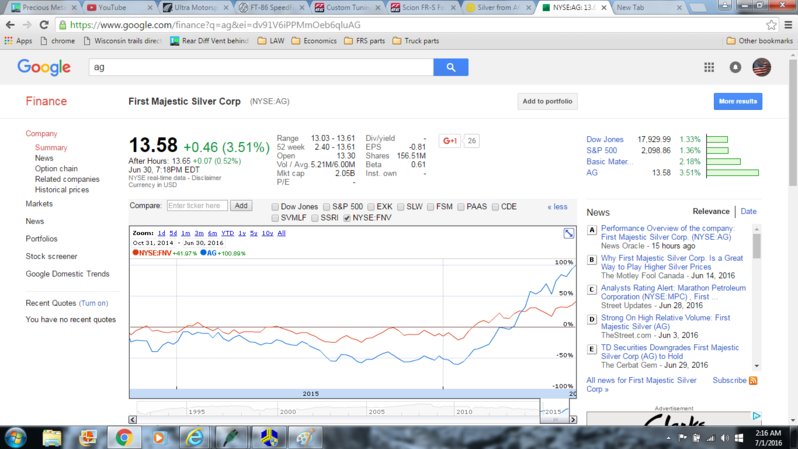
Task: Open Option chain in sidebar
Action: (x=56, y=169)
